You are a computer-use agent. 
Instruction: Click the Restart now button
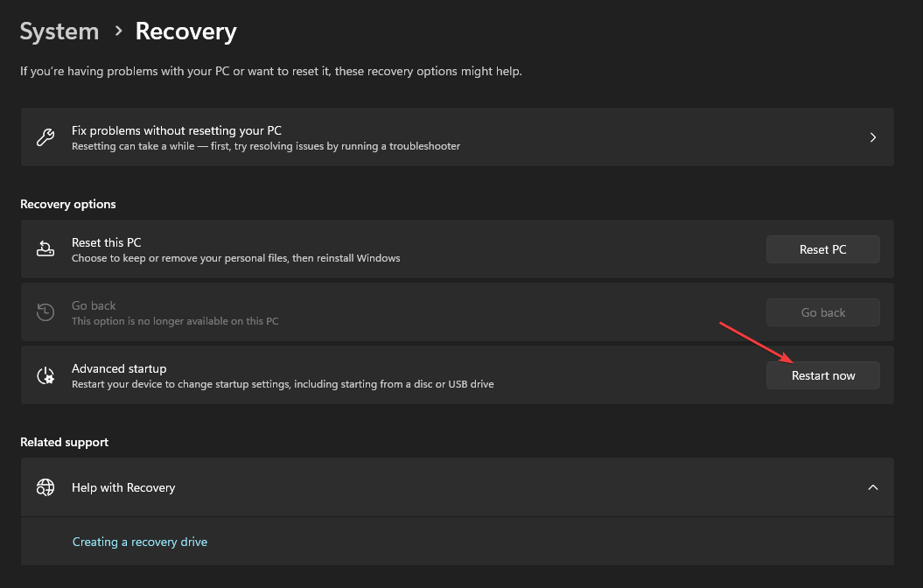click(823, 375)
